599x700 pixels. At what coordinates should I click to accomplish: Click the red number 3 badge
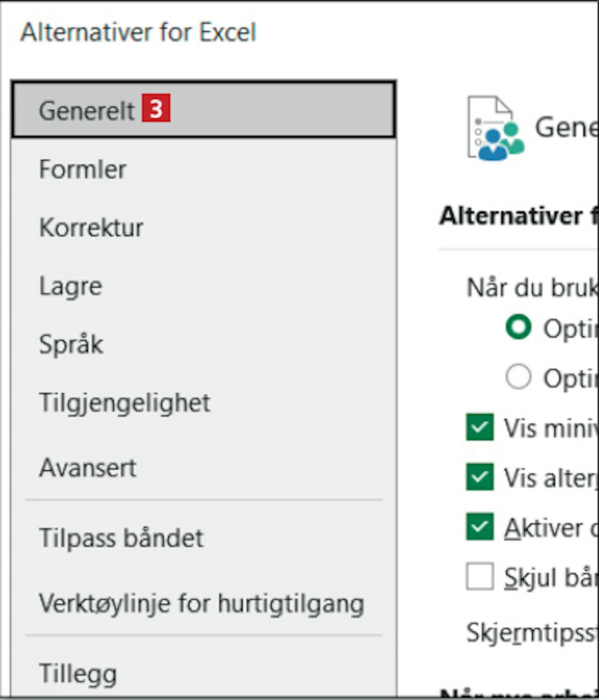156,108
